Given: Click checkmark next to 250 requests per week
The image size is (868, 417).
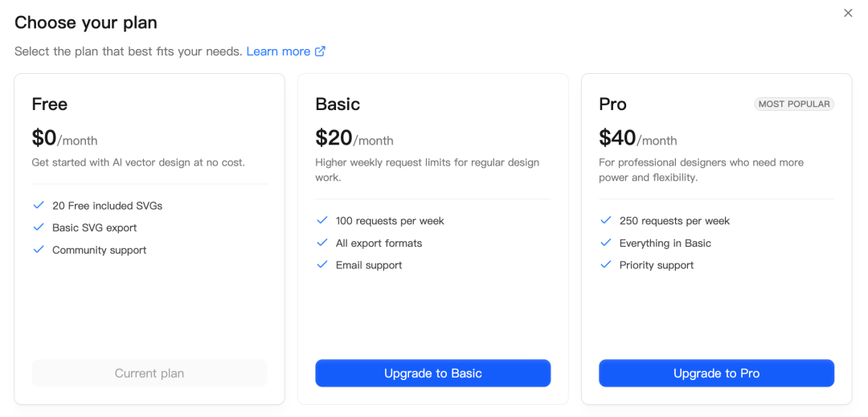Looking at the screenshot, I should click(x=606, y=221).
